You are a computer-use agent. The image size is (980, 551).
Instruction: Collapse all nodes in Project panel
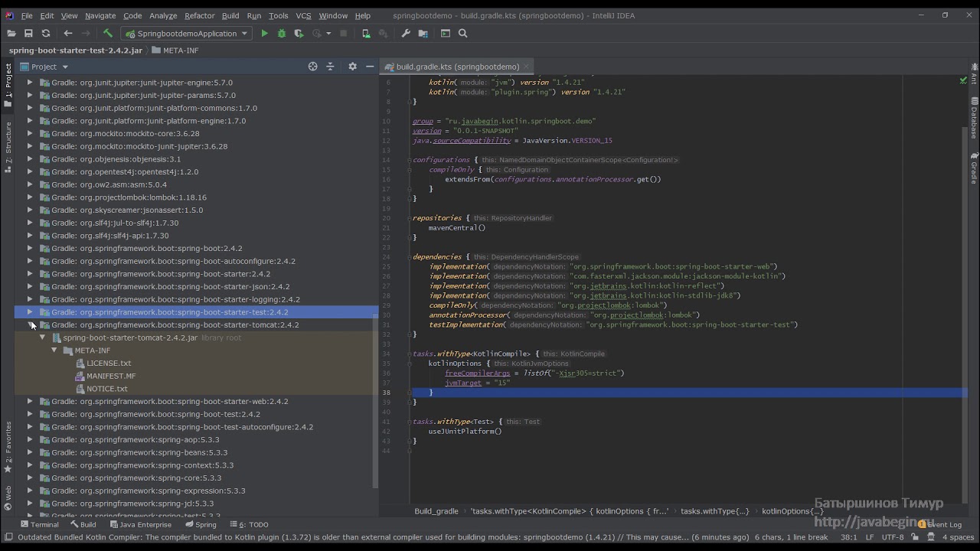(331, 67)
